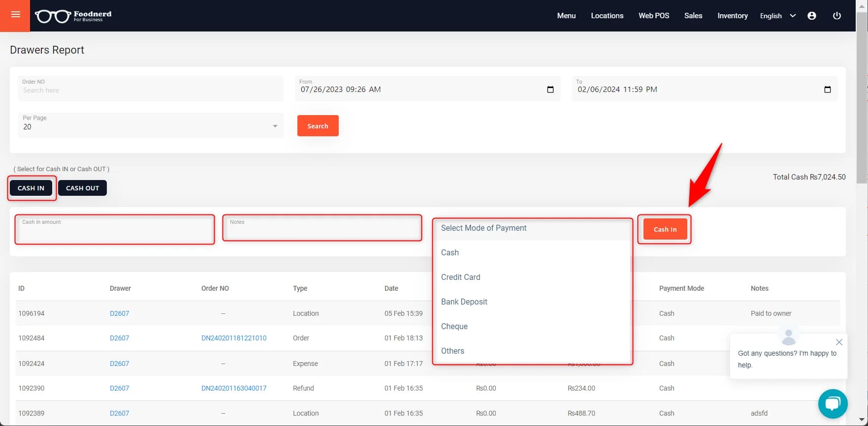Choose Cheque payment mode
The height and width of the screenshot is (426, 868).
point(532,326)
